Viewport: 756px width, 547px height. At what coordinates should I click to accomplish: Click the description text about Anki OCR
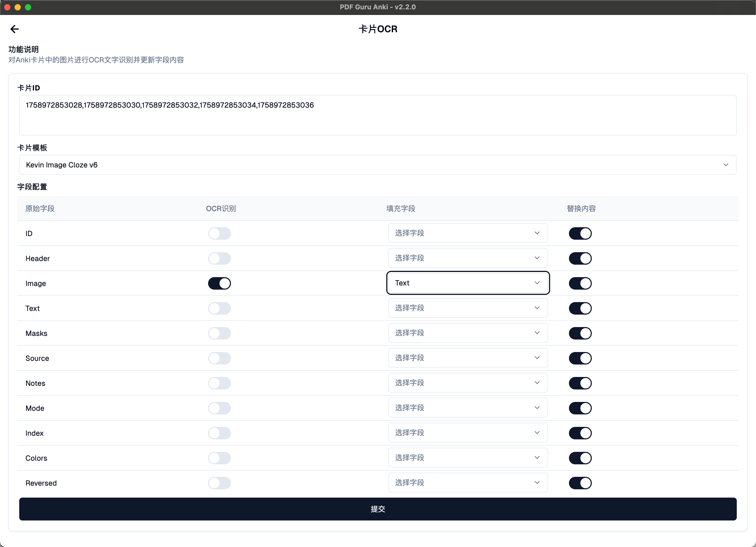pos(96,60)
